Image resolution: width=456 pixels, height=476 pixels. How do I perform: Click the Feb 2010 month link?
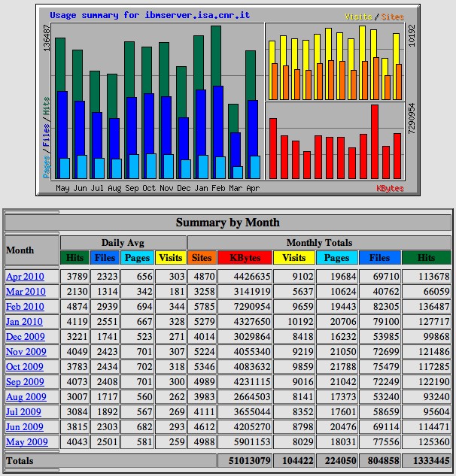point(25,307)
